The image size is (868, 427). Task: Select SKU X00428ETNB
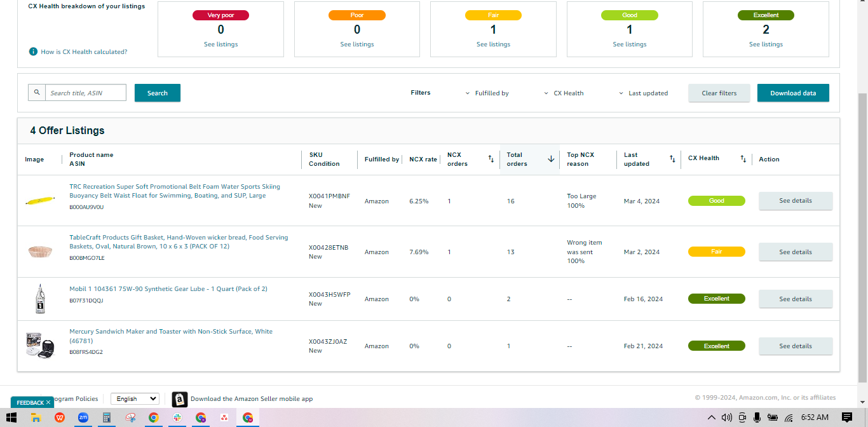coord(329,248)
